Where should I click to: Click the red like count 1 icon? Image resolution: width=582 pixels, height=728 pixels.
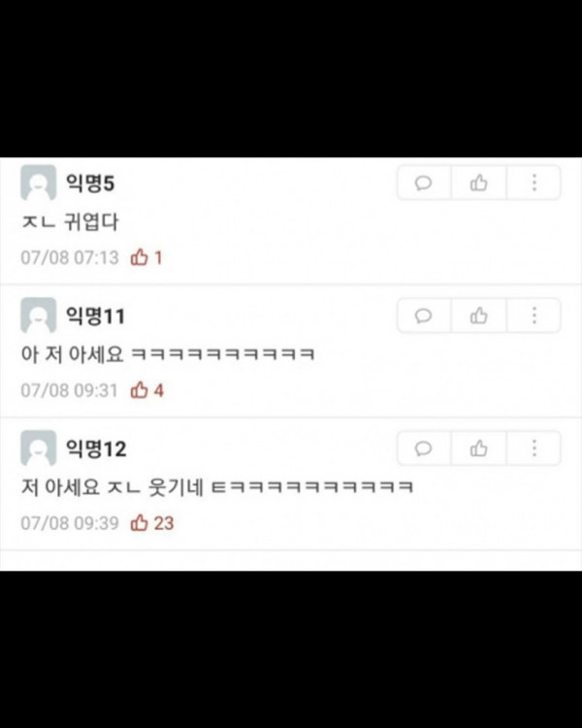139,257
